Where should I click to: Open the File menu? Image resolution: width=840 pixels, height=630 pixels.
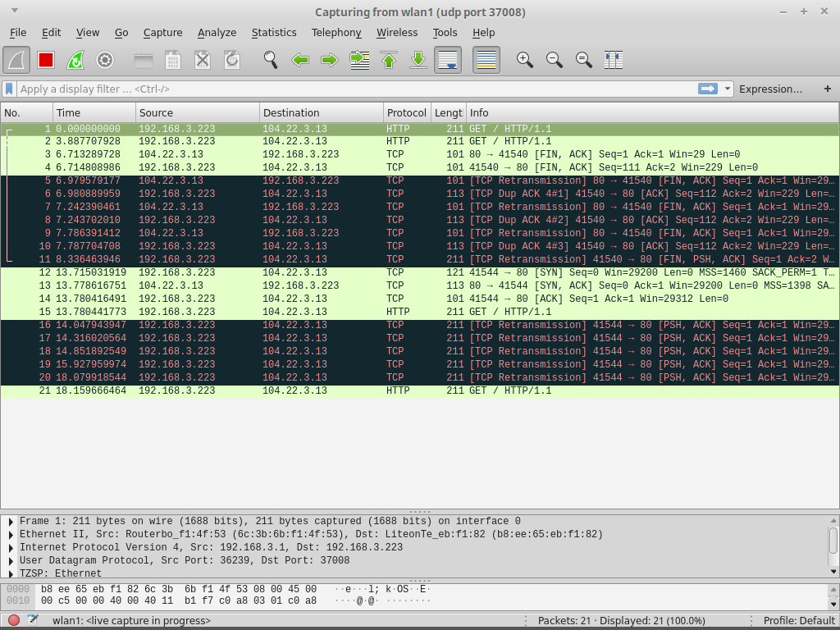point(18,33)
